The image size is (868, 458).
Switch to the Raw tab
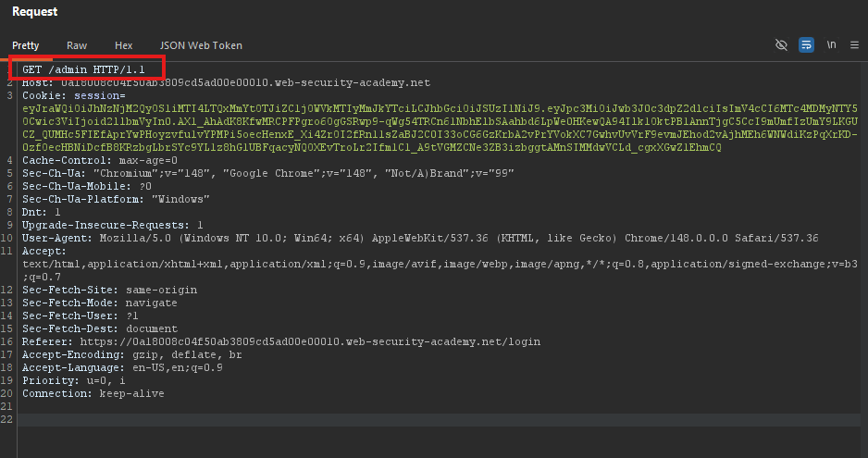(77, 45)
